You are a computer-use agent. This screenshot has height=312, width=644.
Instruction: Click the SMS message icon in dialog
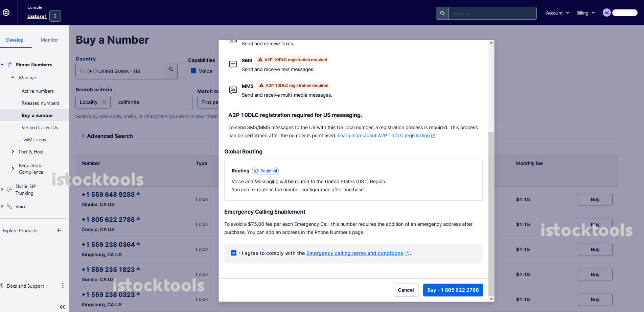coord(233,64)
